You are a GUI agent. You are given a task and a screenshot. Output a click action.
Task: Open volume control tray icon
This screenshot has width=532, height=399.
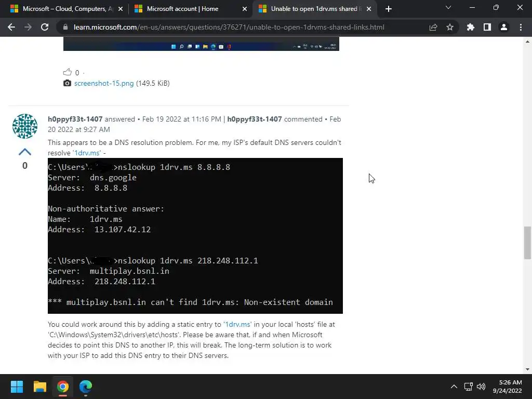(481, 387)
